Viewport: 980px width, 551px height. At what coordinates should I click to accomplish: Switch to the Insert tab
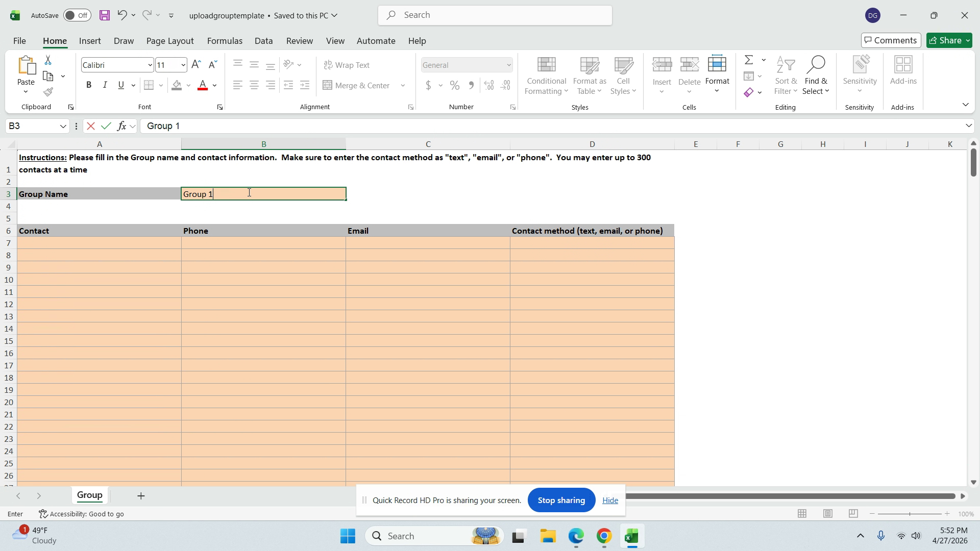[x=90, y=41]
